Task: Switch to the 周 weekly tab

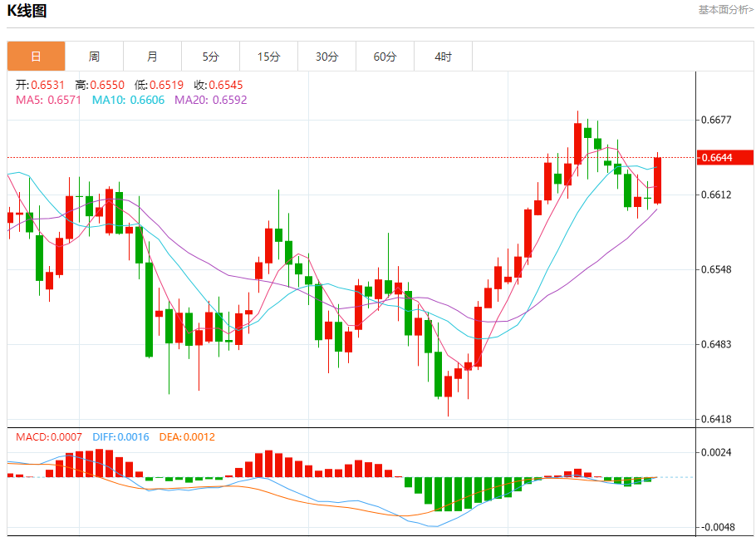Action: (94, 57)
